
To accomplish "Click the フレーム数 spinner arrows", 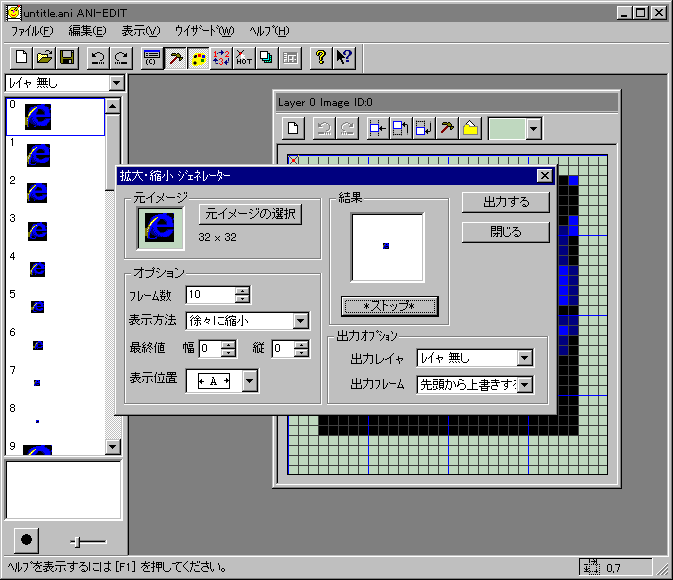I will coord(243,295).
